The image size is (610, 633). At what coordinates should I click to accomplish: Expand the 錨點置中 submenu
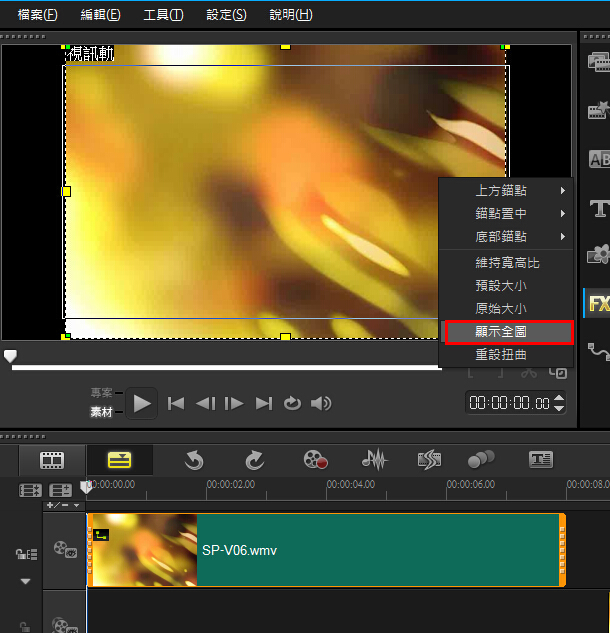point(506,214)
